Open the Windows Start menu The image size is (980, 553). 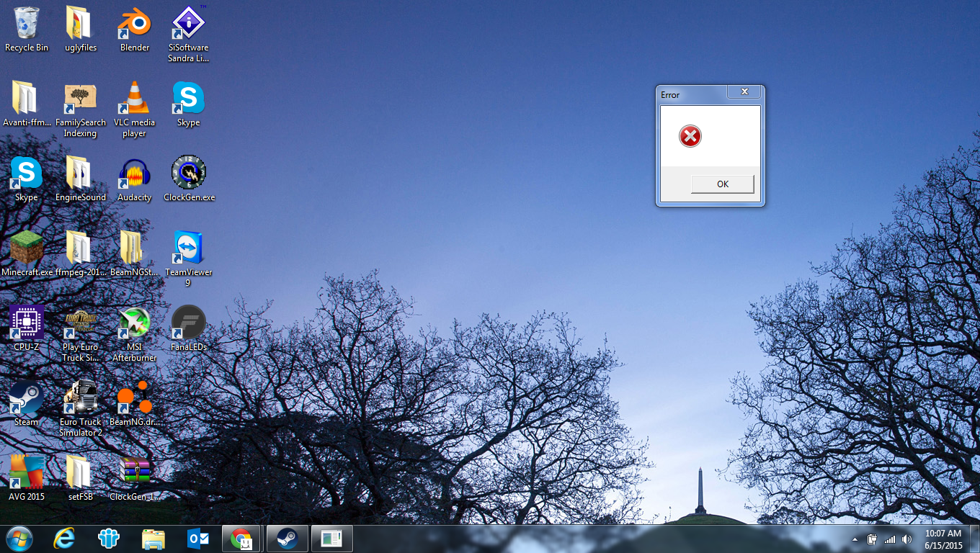(19, 539)
